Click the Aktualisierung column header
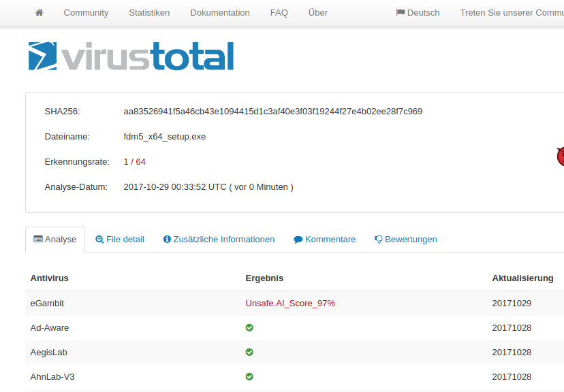Image resolution: width=564 pixels, height=392 pixels. [522, 278]
